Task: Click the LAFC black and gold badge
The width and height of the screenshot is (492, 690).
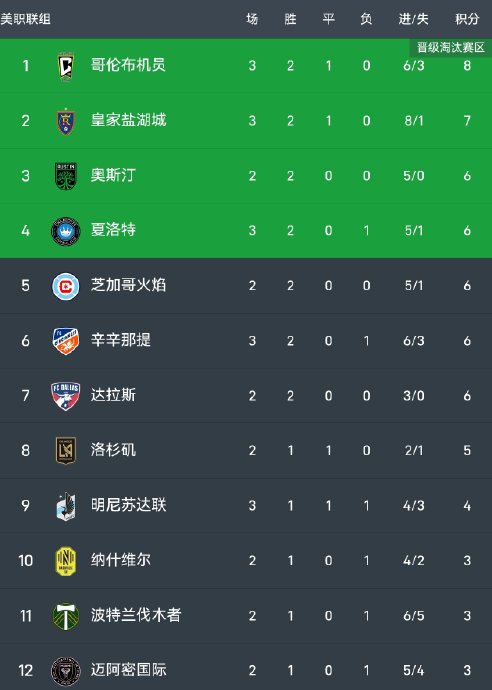Action: 66,451
